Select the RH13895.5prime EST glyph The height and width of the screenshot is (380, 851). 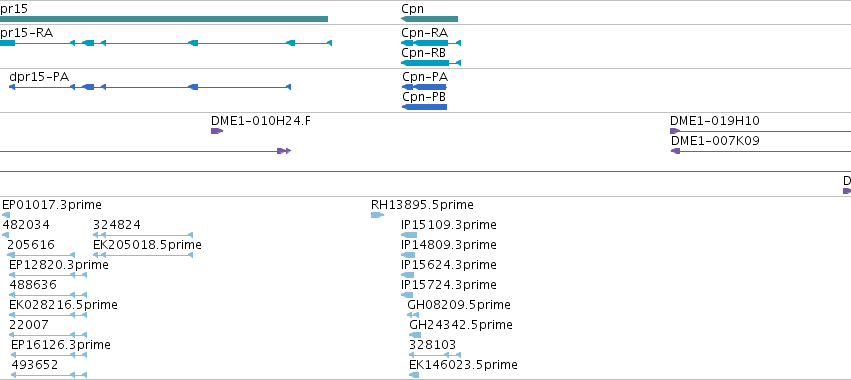(377, 215)
